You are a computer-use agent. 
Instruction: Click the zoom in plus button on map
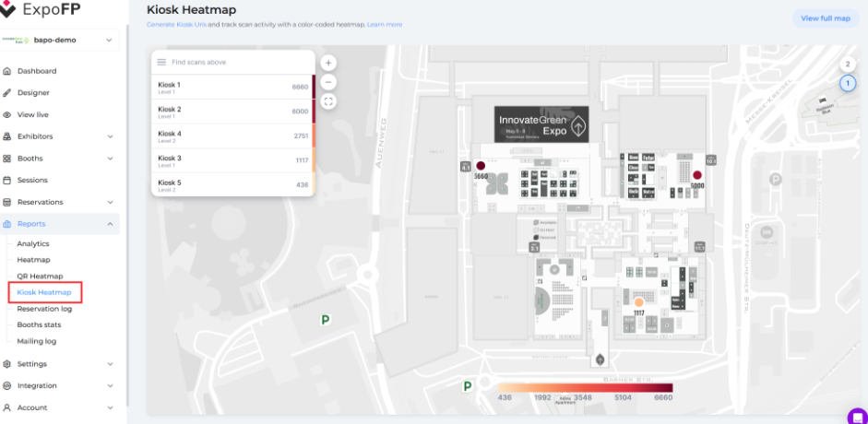pyautogui.click(x=328, y=63)
